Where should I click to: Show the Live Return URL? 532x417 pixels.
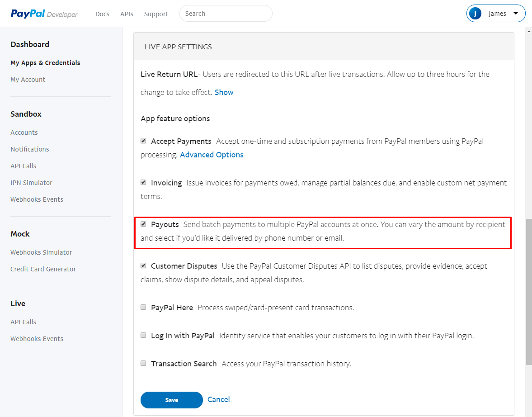[x=224, y=92]
